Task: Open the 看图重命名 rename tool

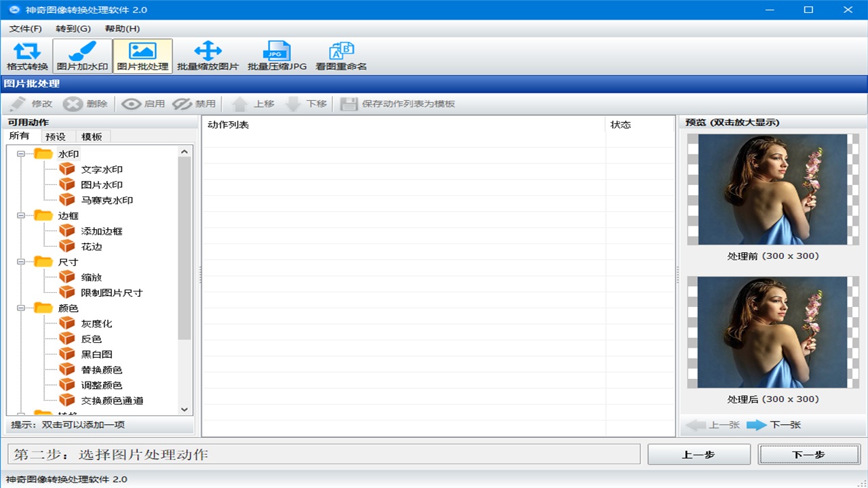Action: 341,56
